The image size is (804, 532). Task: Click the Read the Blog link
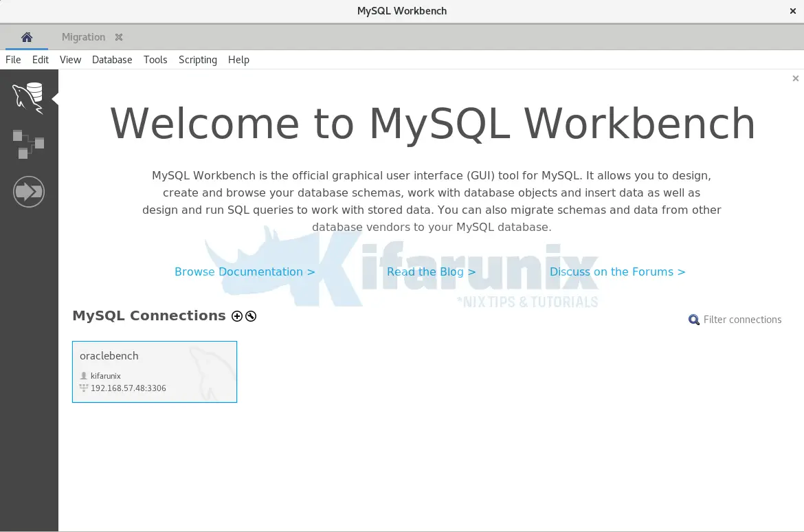click(431, 271)
